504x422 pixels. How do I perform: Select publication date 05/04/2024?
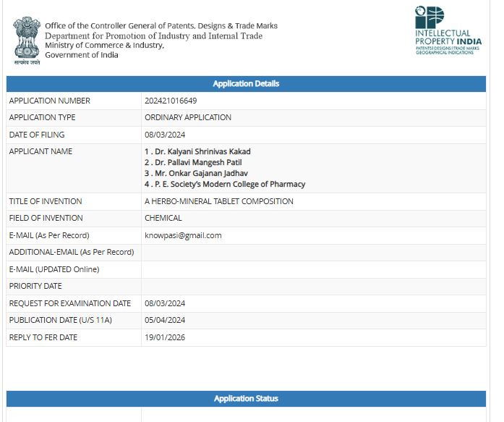(165, 321)
